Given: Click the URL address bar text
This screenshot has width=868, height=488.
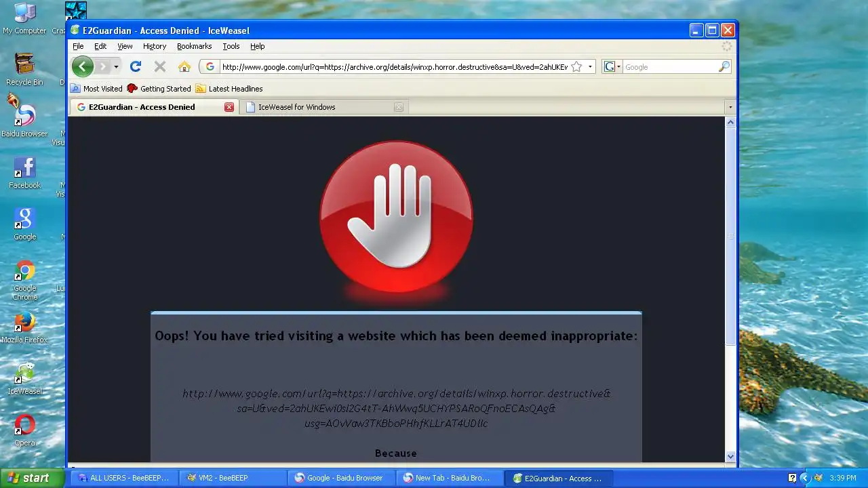Looking at the screenshot, I should click(394, 67).
